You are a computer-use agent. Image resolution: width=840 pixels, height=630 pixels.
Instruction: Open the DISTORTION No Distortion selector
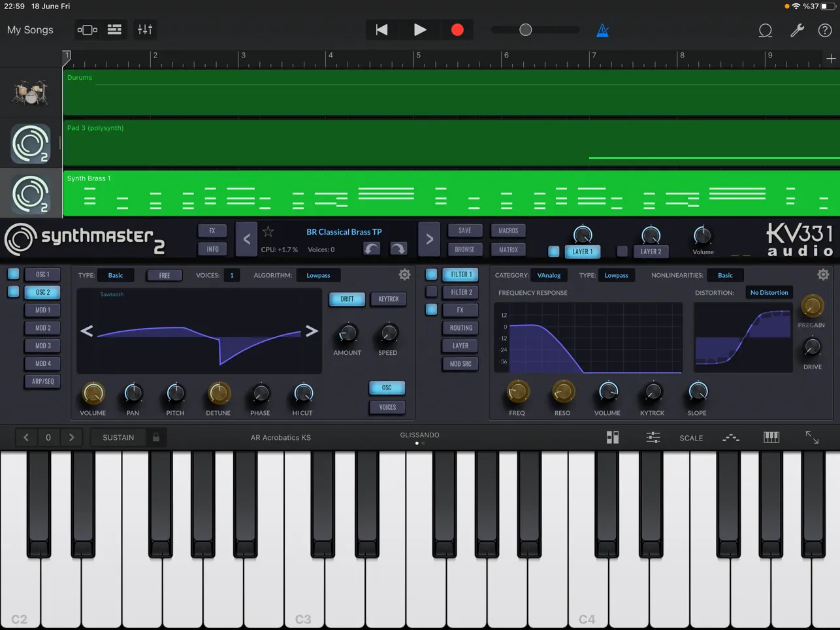[x=769, y=292]
